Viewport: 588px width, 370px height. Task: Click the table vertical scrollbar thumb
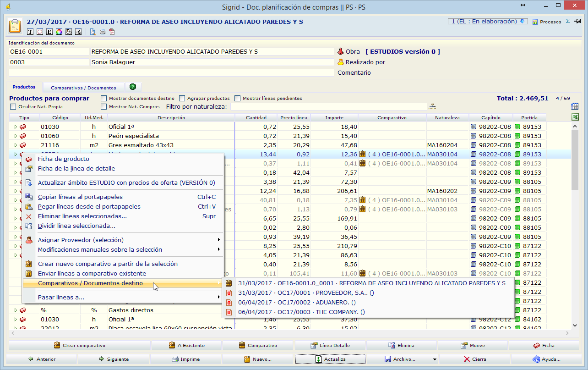pos(575,159)
